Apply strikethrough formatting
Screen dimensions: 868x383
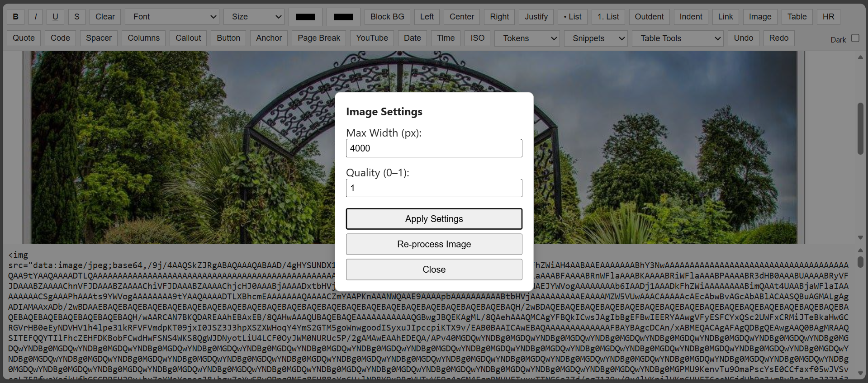[77, 17]
